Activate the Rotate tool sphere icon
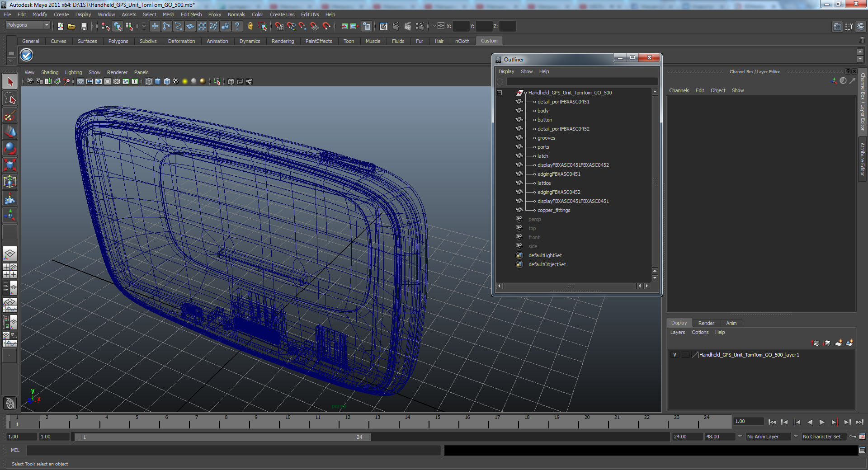Viewport: 868px width, 470px height. [x=10, y=148]
